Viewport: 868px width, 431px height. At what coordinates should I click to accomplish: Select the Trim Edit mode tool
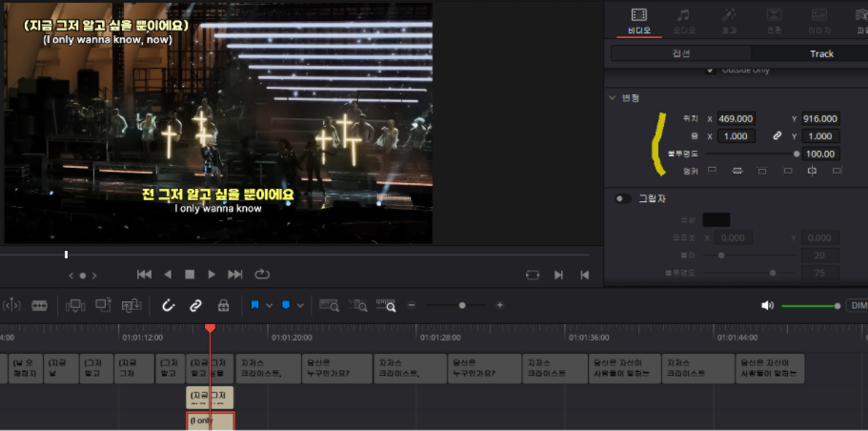point(12,305)
